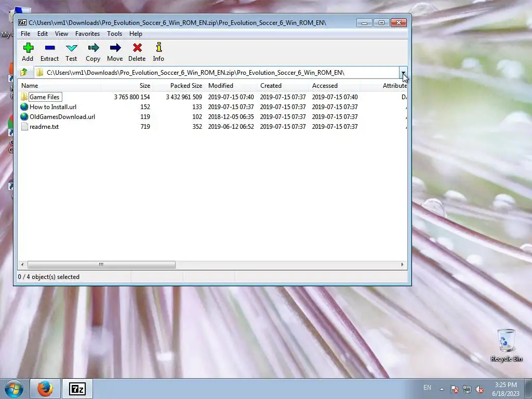This screenshot has height=399, width=532.
Task: Click readme.txt size value '719'
Action: [145, 127]
